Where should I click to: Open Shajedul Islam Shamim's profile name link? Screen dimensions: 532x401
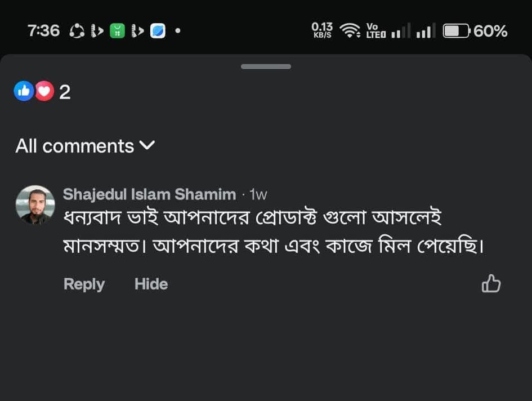pos(149,195)
